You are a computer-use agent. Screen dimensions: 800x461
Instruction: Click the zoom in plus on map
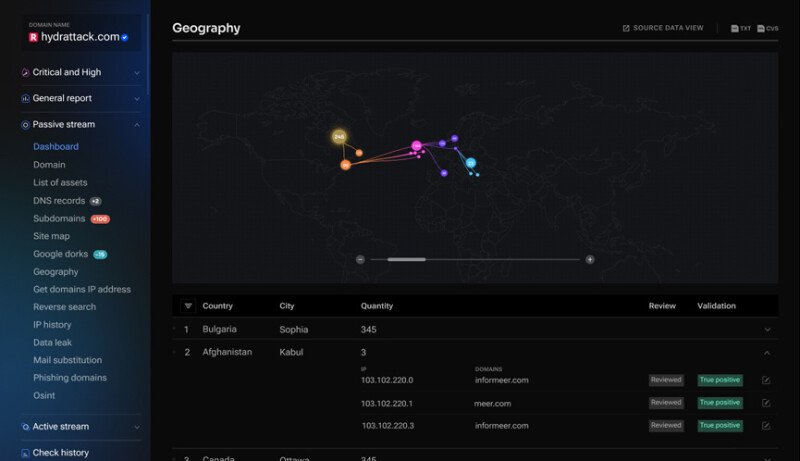click(590, 259)
